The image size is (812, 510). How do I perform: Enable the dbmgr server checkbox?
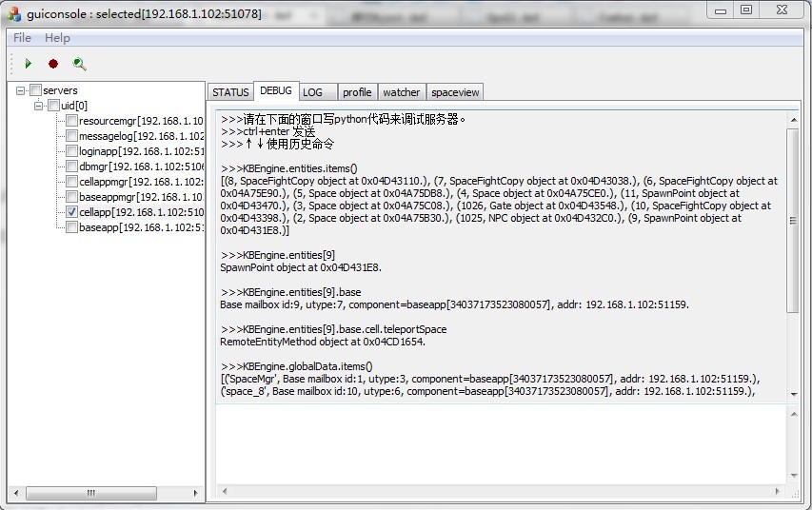[x=71, y=167]
